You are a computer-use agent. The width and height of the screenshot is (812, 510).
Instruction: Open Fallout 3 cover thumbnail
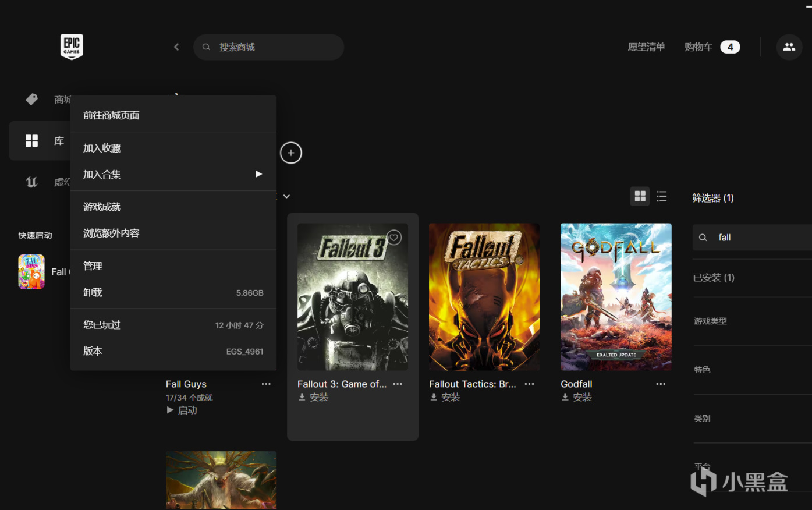click(353, 297)
